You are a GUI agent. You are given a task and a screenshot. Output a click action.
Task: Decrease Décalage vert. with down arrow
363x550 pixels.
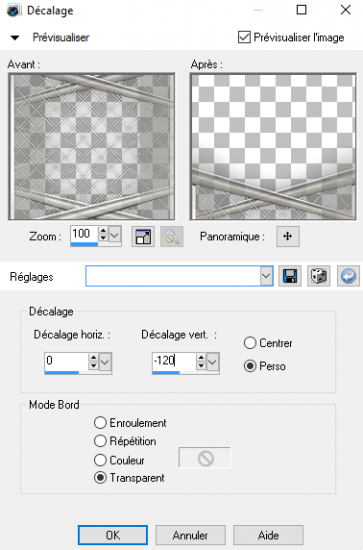pyautogui.click(x=201, y=366)
